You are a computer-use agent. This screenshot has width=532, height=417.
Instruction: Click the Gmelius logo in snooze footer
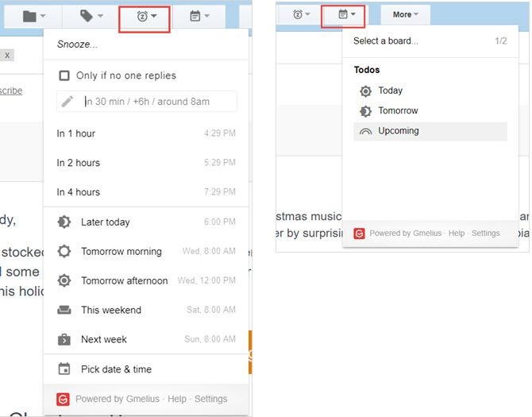63,399
